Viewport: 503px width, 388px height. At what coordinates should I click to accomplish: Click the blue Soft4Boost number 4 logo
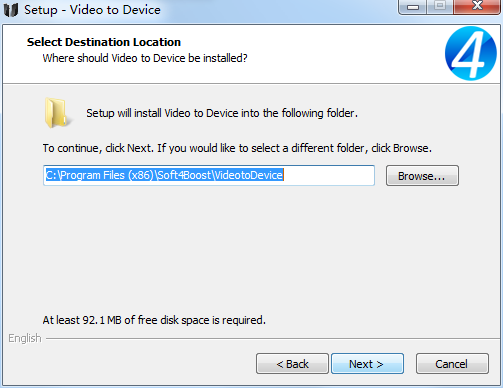pyautogui.click(x=471, y=53)
